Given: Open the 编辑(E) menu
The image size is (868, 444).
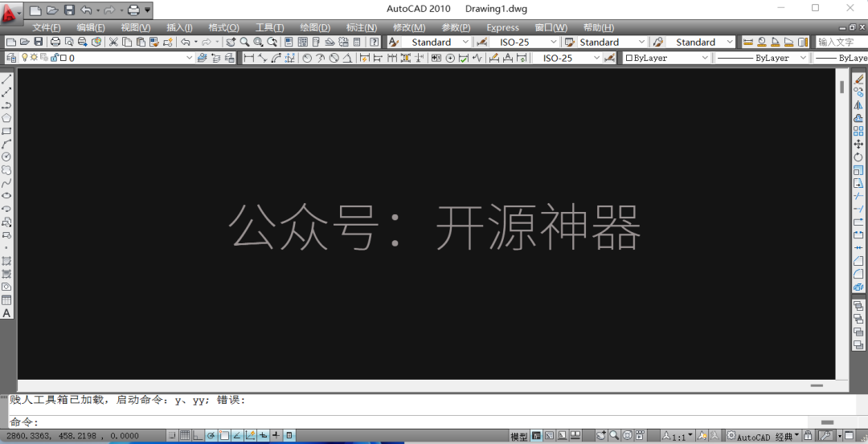Looking at the screenshot, I should [x=91, y=27].
